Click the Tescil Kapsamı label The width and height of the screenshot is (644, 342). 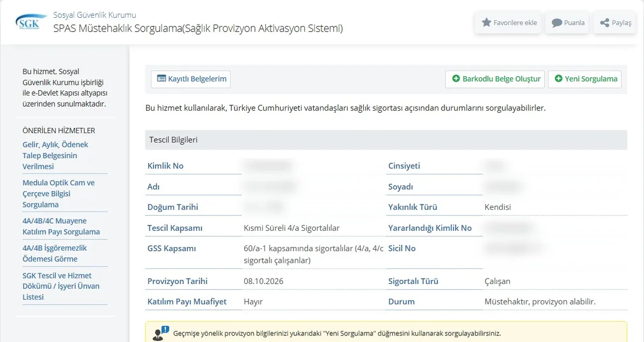tap(175, 228)
